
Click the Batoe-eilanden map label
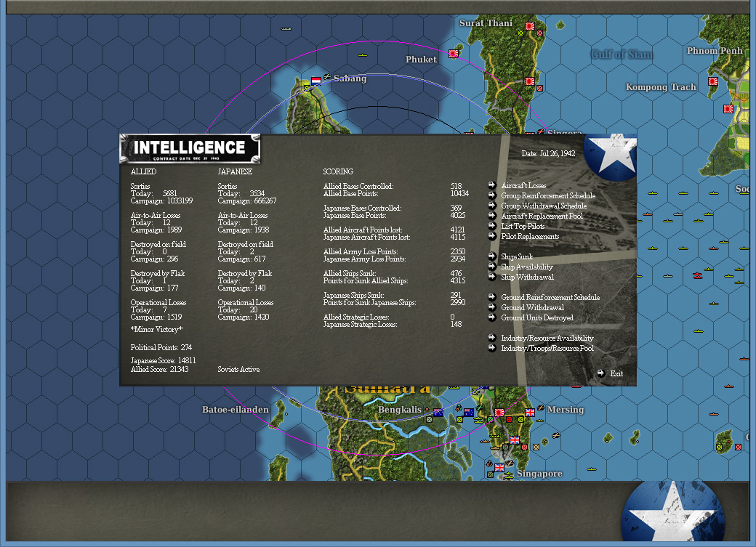(236, 410)
